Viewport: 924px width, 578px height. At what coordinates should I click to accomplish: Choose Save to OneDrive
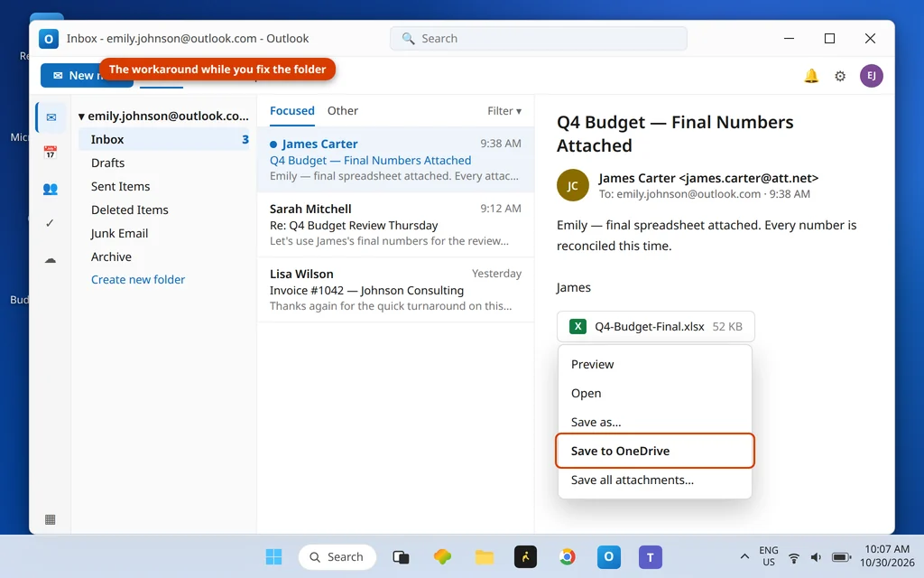point(655,451)
